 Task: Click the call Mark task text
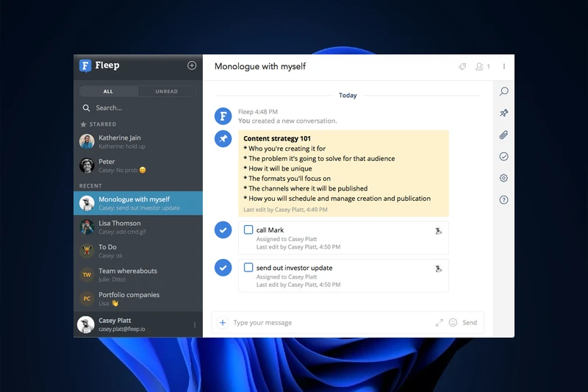click(x=270, y=230)
